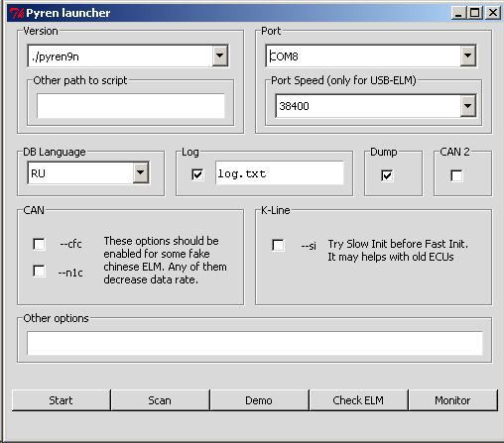Open the Version dropdown arrow
This screenshot has height=443, width=504.
[220, 55]
